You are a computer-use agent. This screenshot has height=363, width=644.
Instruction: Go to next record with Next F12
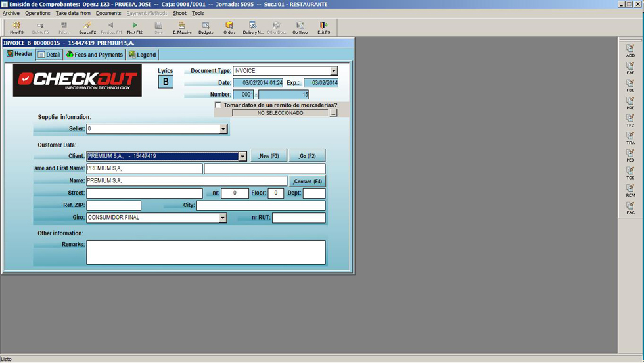pyautogui.click(x=135, y=27)
